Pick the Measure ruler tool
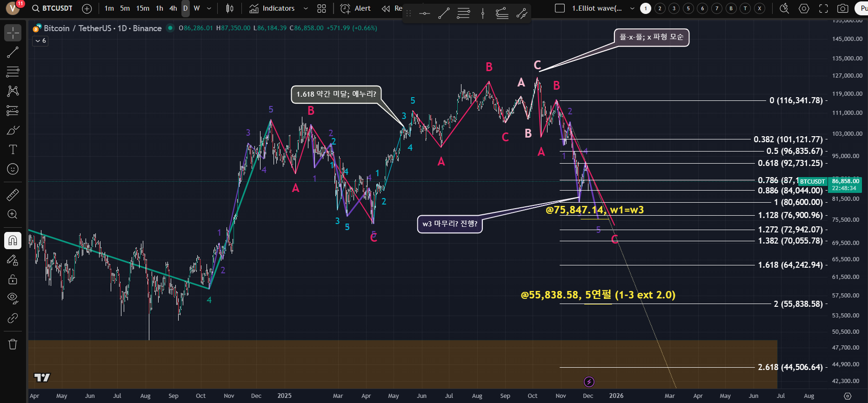Viewport: 868px width, 403px height. (13, 195)
